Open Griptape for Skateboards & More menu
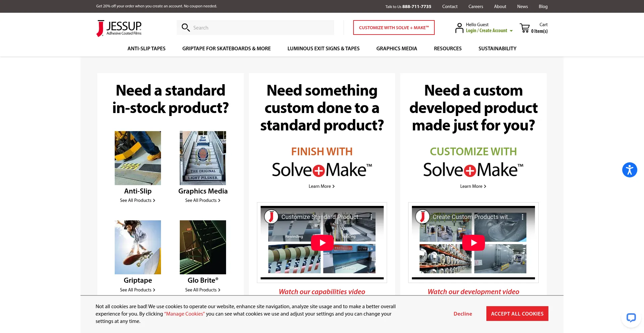The image size is (644, 333). pyautogui.click(x=226, y=49)
